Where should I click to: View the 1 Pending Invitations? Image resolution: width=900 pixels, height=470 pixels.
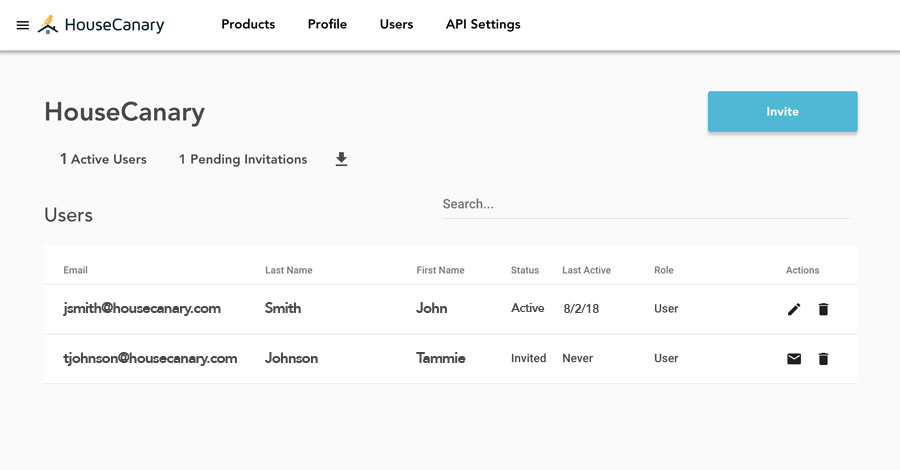[x=243, y=159]
